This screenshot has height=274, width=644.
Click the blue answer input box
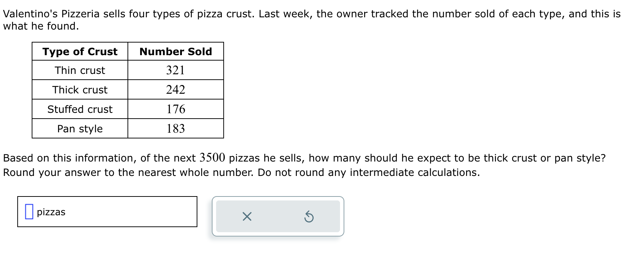[x=29, y=212]
